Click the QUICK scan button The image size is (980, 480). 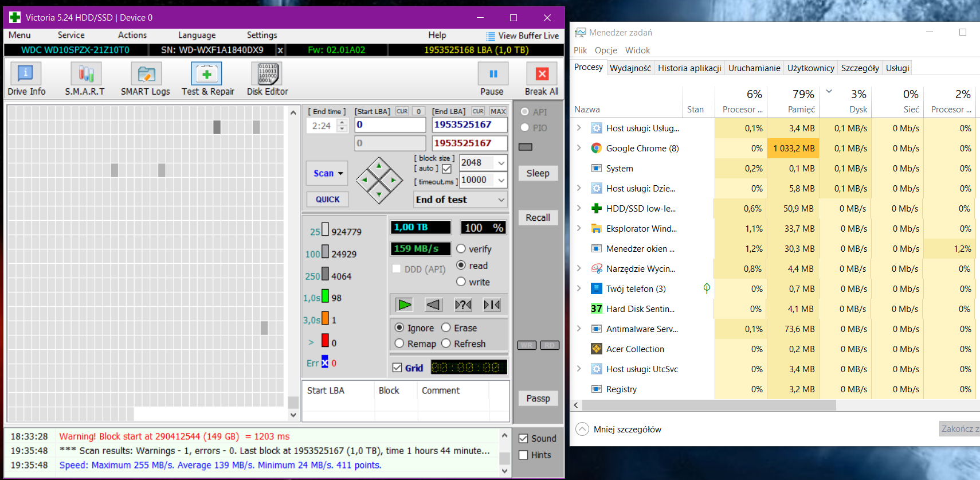pyautogui.click(x=327, y=200)
